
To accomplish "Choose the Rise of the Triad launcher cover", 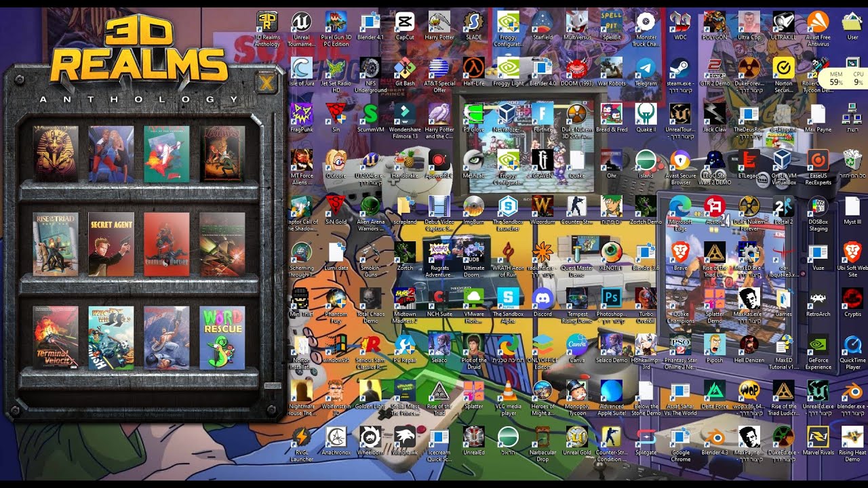I will [56, 244].
